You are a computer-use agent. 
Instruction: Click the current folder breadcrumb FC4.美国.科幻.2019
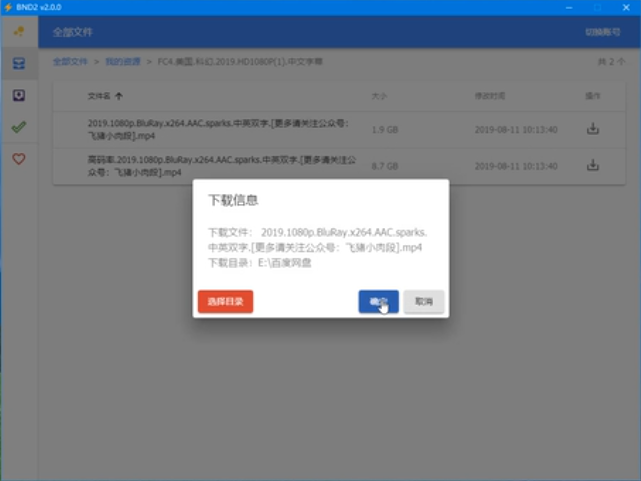click(x=240, y=62)
